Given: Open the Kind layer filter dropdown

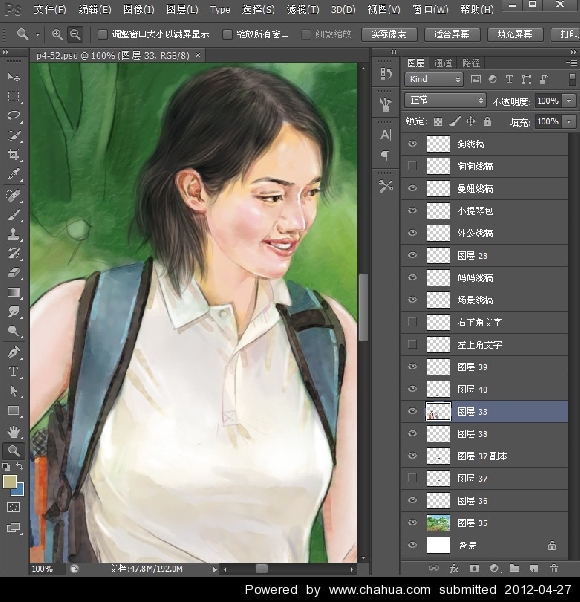Looking at the screenshot, I should (434, 79).
